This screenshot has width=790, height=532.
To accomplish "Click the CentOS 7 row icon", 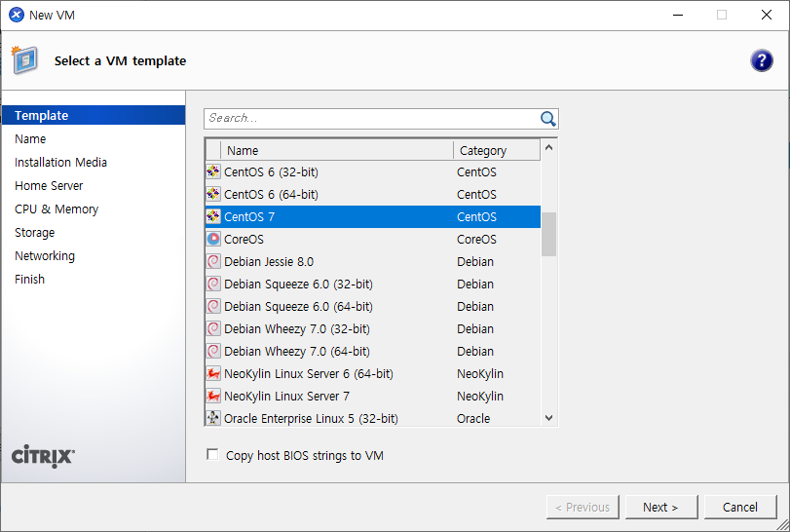I will click(x=213, y=216).
